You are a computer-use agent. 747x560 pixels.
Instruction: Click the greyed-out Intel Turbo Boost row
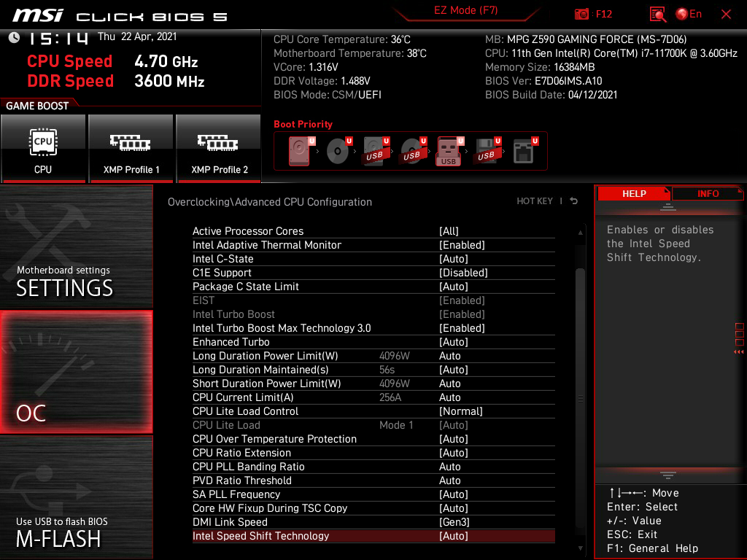373,314
